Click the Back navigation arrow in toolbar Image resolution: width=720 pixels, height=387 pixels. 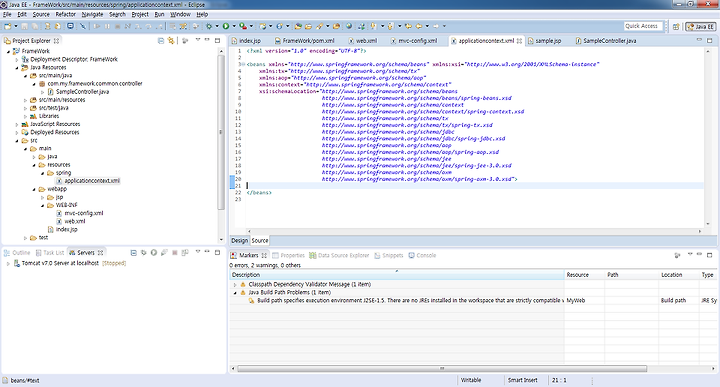[x=419, y=26]
